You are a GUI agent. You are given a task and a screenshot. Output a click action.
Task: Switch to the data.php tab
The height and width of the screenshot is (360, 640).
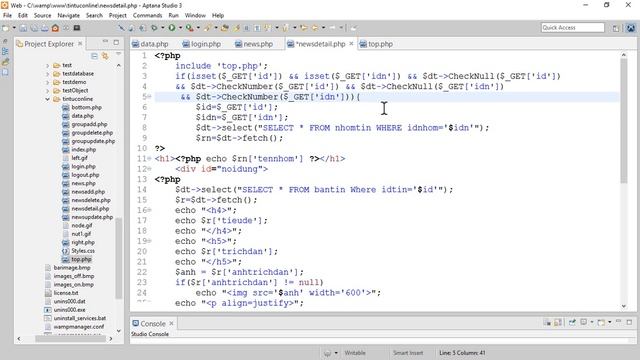pyautogui.click(x=150, y=44)
